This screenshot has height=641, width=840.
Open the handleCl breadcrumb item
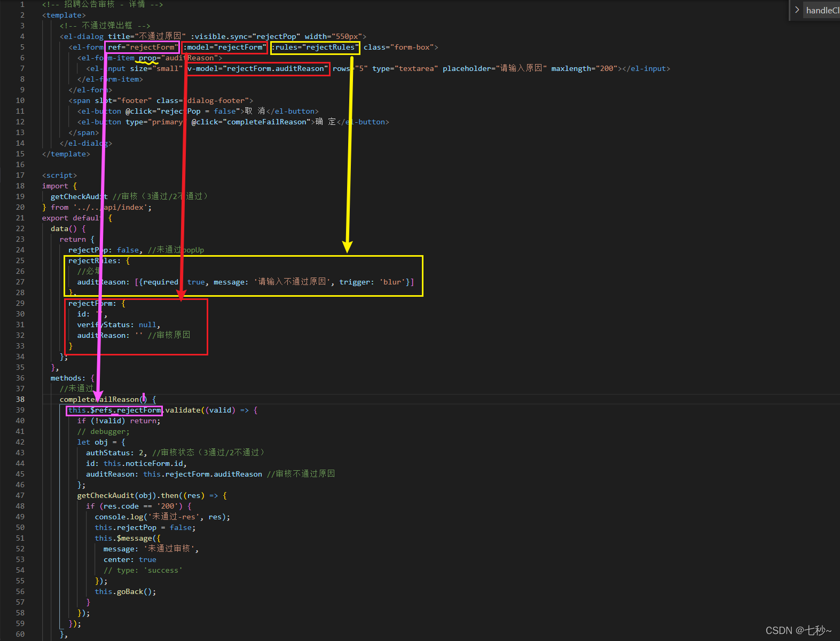click(x=822, y=10)
